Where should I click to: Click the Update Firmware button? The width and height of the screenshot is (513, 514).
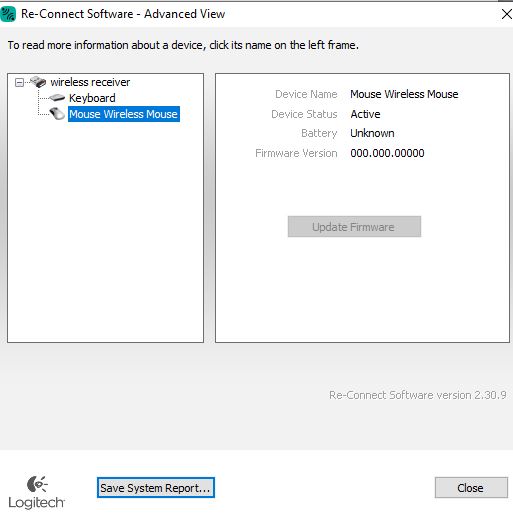point(354,227)
